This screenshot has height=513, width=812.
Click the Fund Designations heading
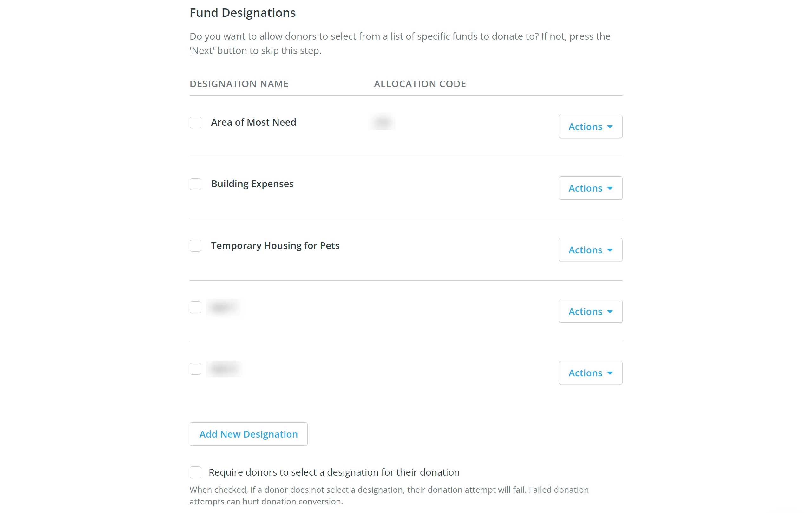[242, 12]
